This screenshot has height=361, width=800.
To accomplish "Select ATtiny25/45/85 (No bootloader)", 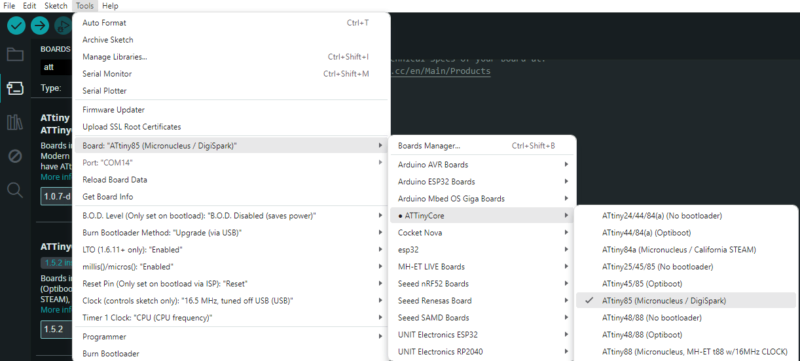I will [x=686, y=267].
